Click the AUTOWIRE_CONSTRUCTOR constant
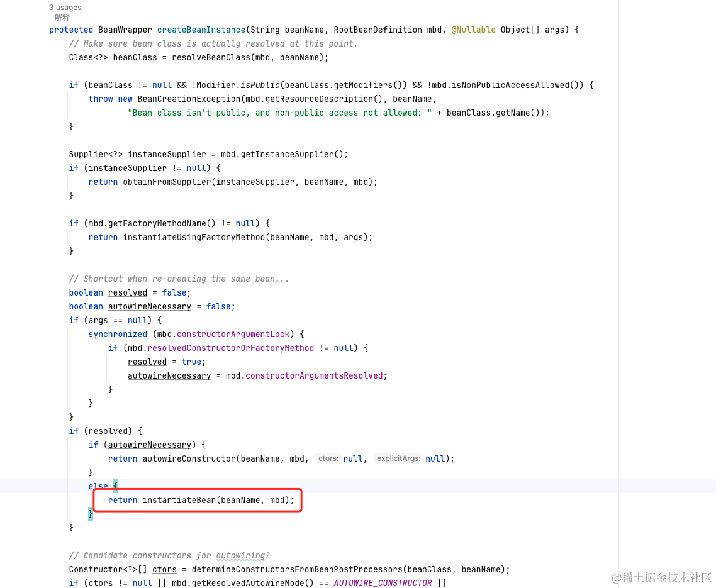This screenshot has height=588, width=716. pos(383,583)
